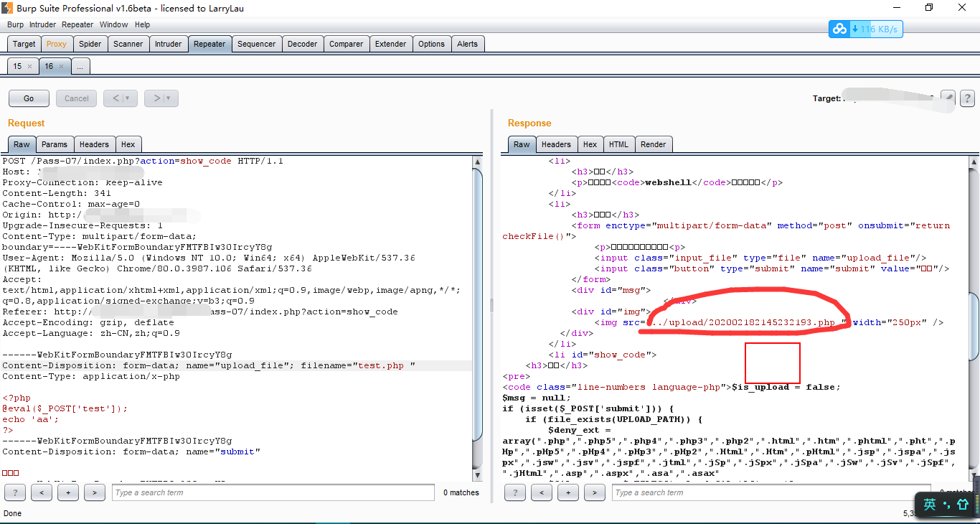Click the $is_upload = false; text in the response
The image size is (980, 524).
pos(786,387)
